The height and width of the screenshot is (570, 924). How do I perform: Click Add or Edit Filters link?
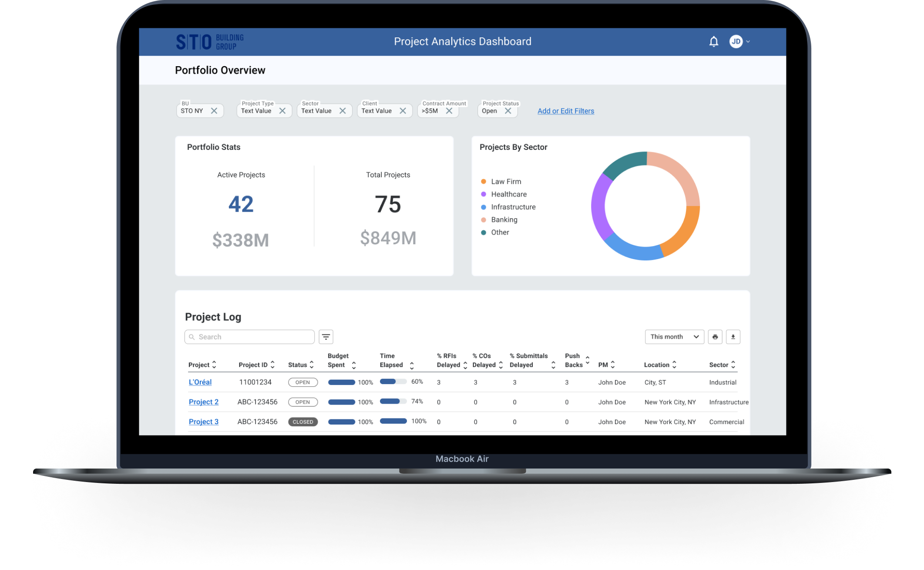tap(565, 111)
